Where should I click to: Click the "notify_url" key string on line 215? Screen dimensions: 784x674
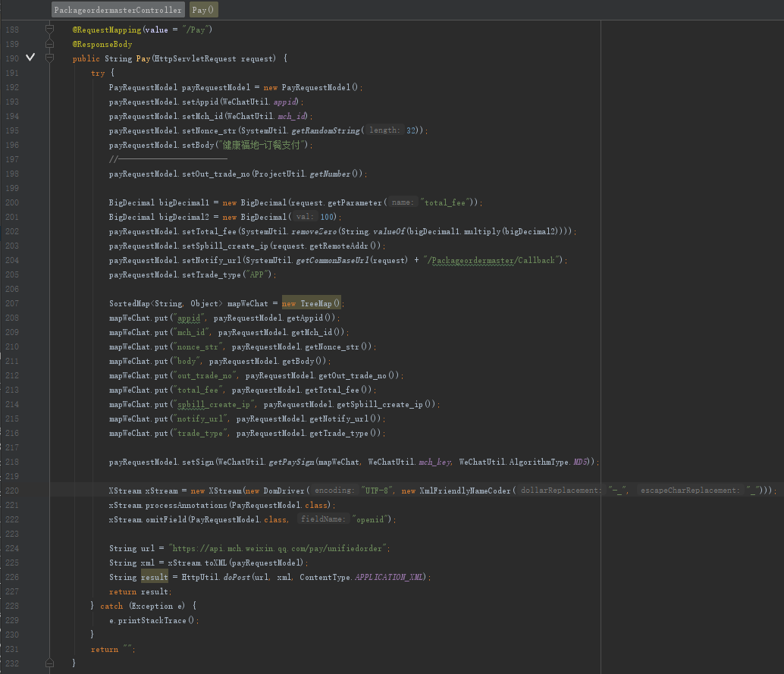pos(200,419)
